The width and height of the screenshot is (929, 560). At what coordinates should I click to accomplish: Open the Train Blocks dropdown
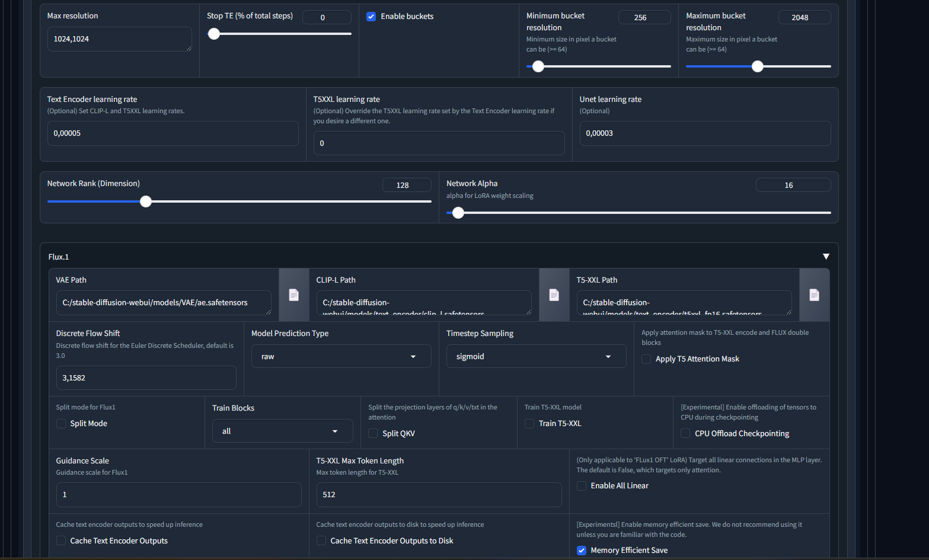(x=282, y=431)
